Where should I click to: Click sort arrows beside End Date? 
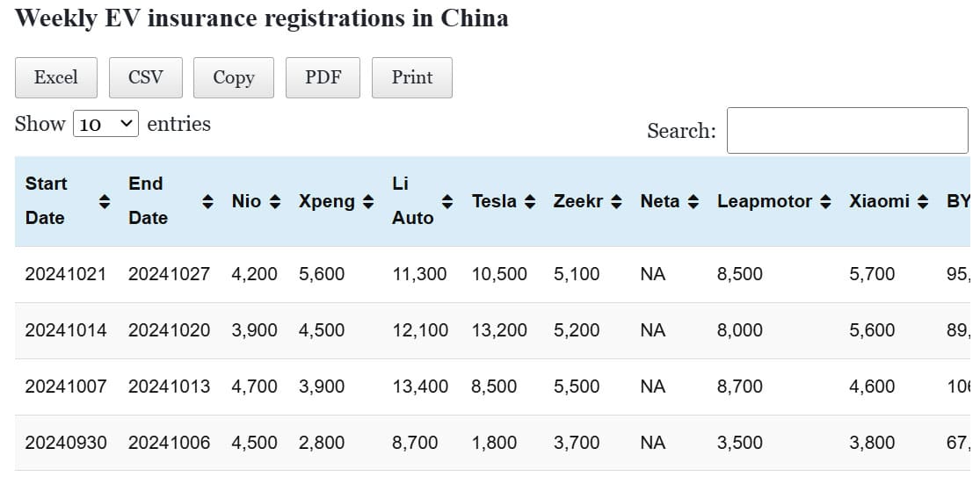coord(207,201)
